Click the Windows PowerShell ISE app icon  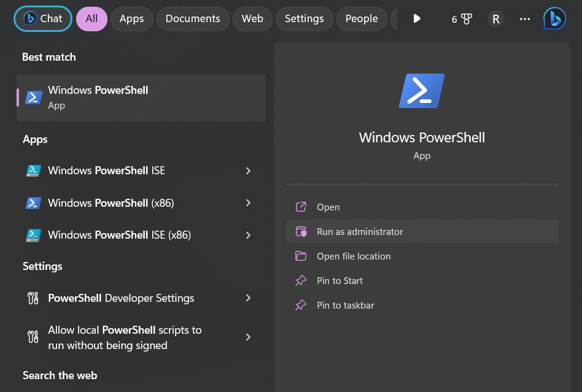[34, 171]
